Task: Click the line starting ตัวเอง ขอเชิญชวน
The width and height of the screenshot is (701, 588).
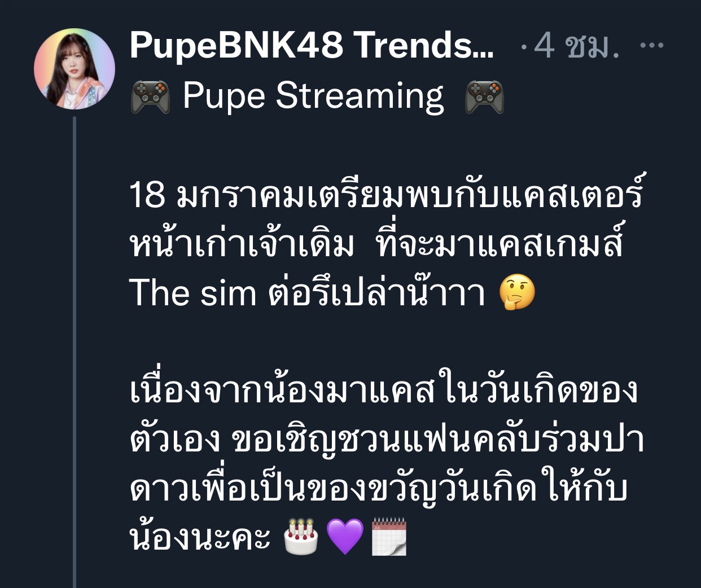Action: click(x=387, y=440)
